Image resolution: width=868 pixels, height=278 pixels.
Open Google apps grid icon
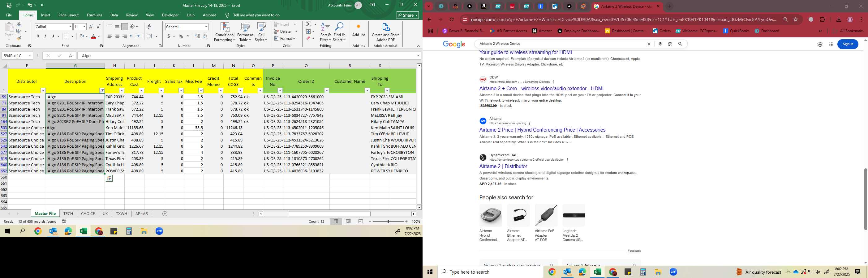(831, 44)
